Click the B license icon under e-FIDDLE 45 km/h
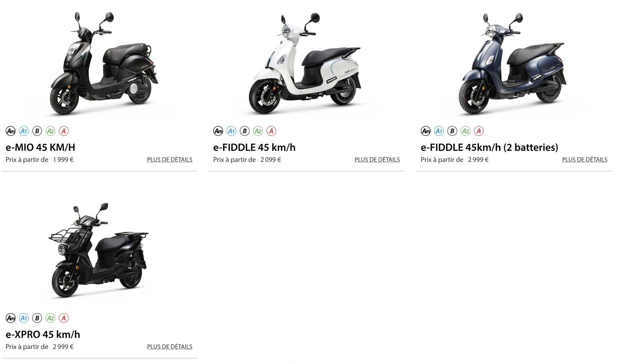The height and width of the screenshot is (364, 620). pos(245,131)
